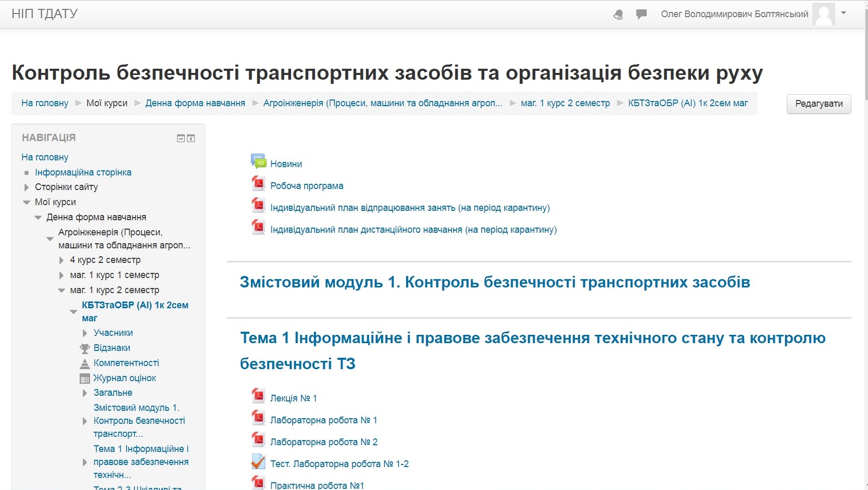Viewport: 868px width, 490px height.
Task: Click the user avatar picture
Action: [x=823, y=14]
